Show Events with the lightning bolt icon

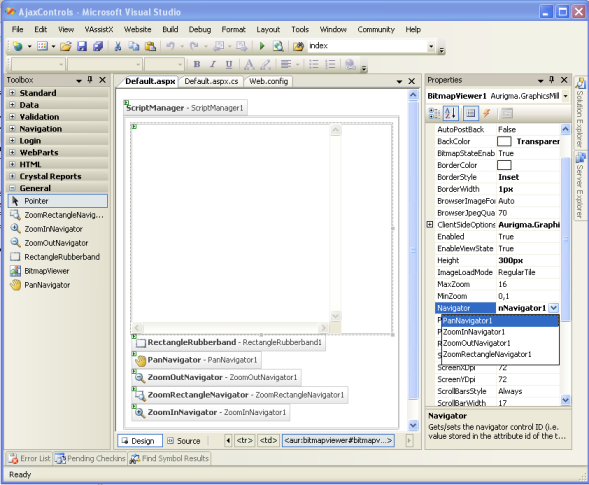coord(487,113)
